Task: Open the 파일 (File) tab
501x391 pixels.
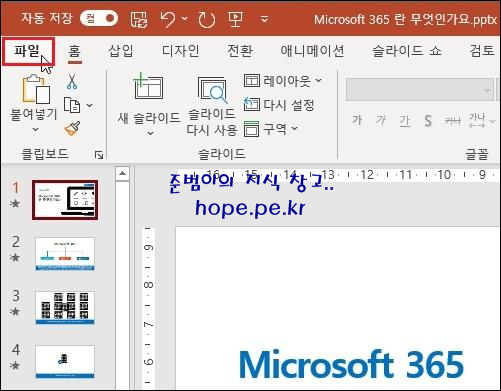Action: pyautogui.click(x=28, y=51)
